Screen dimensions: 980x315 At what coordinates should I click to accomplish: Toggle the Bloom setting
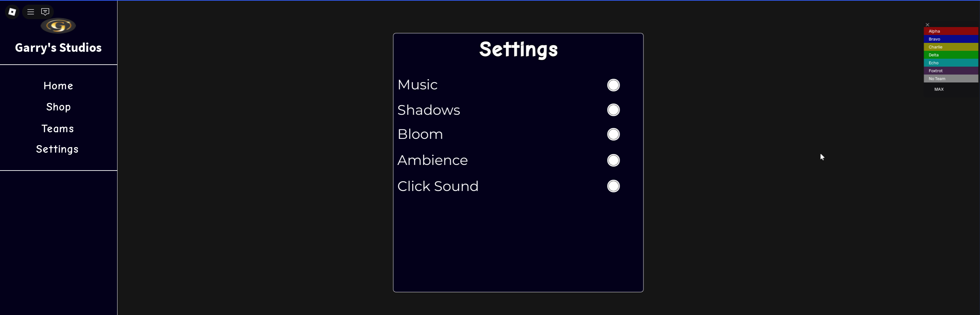(613, 134)
